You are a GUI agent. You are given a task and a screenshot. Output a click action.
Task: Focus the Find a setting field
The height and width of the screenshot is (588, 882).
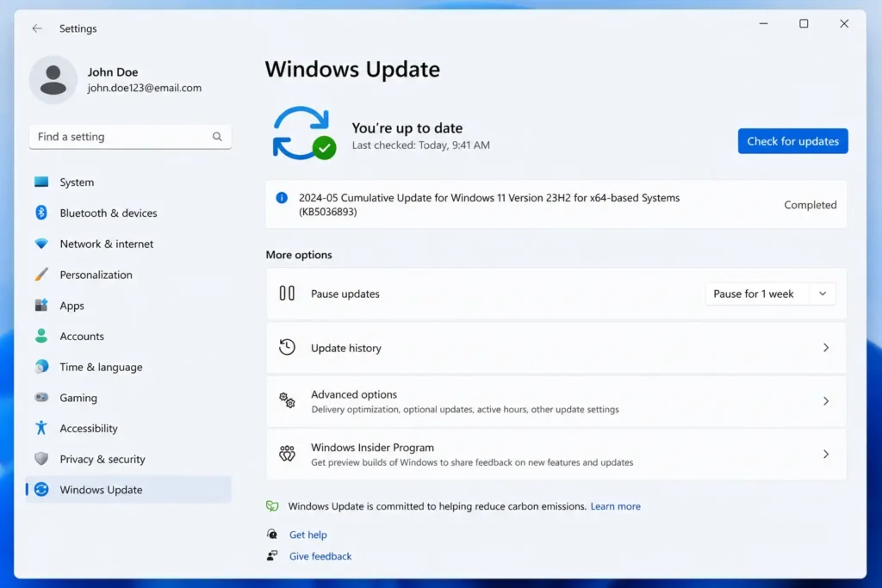click(130, 137)
